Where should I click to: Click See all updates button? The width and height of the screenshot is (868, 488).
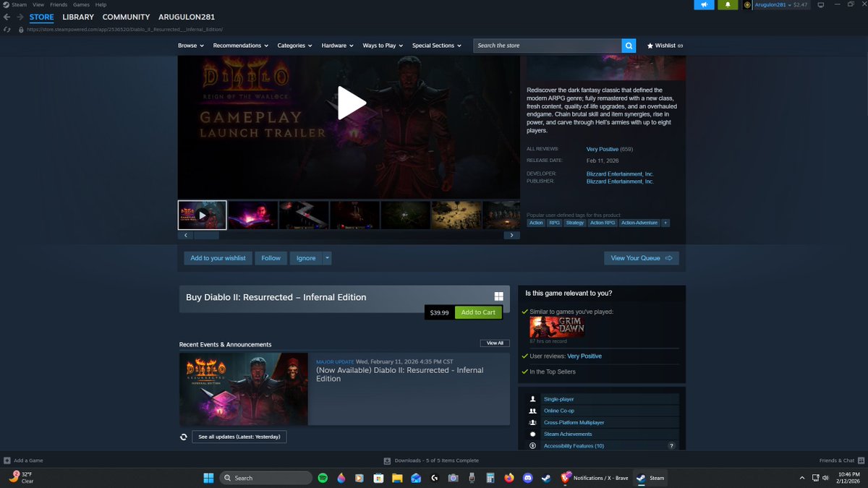coord(239,437)
